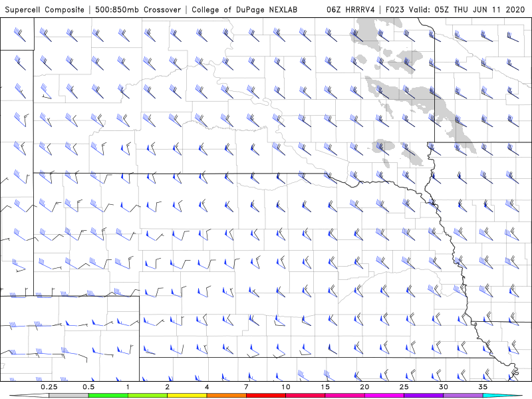Click the legend value 20
532x399 pixels.
[x=364, y=387]
